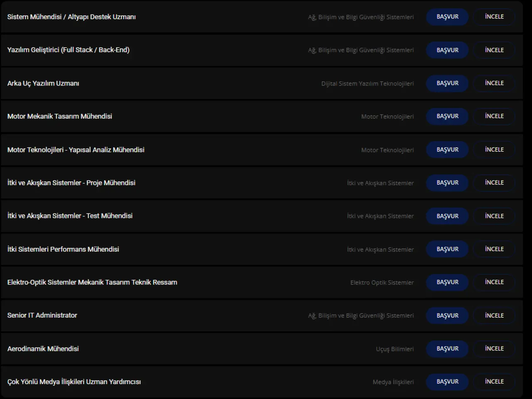Click İNCELE for Elektro-Optik Sistemler Teknik Ressam

click(494, 282)
